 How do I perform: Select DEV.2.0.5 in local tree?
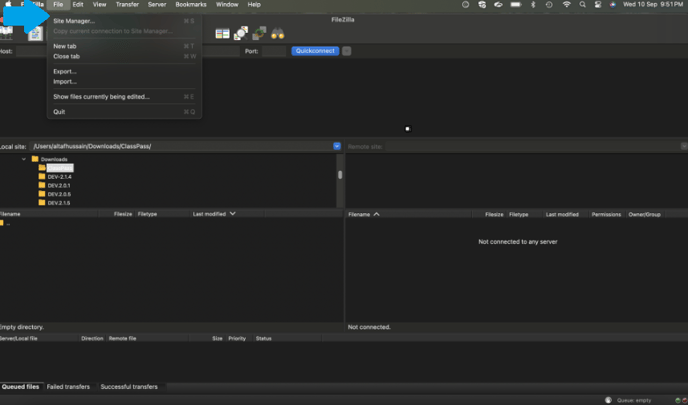pos(59,194)
